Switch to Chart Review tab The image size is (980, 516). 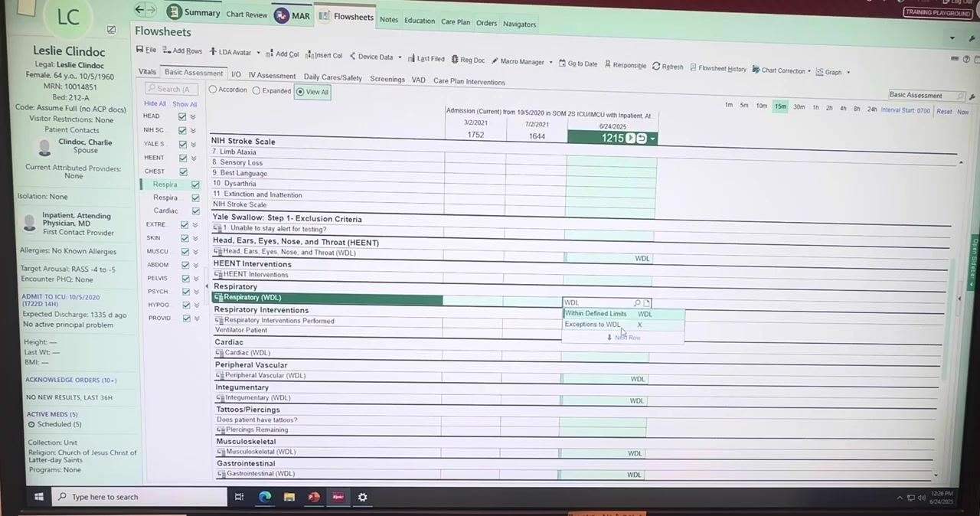point(247,15)
